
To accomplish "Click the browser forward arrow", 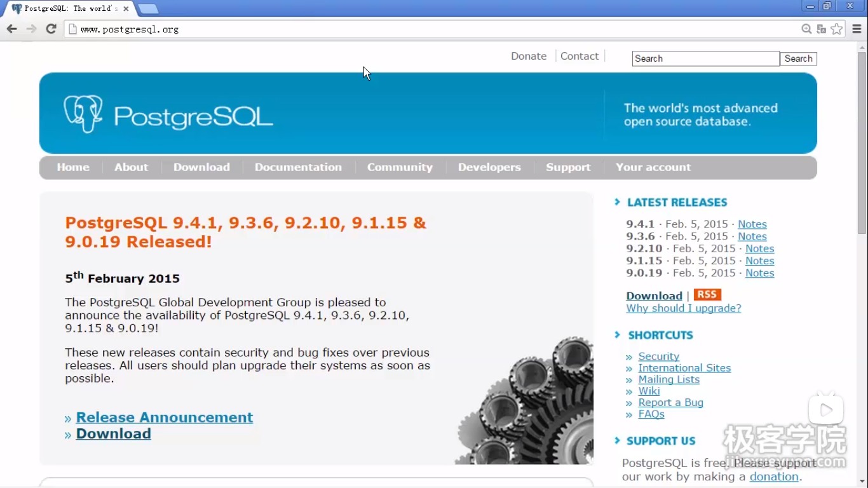I will (x=32, y=29).
